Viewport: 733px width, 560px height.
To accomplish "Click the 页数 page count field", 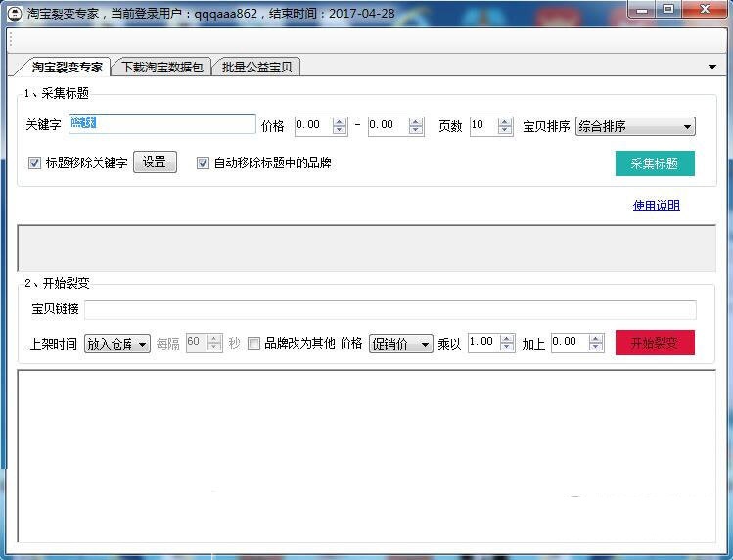I will [x=482, y=126].
